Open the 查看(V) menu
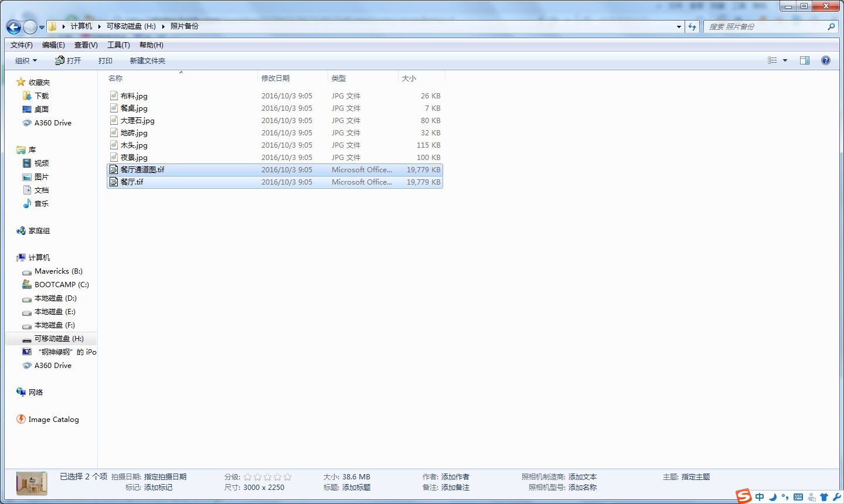This screenshot has width=844, height=504. pos(86,45)
